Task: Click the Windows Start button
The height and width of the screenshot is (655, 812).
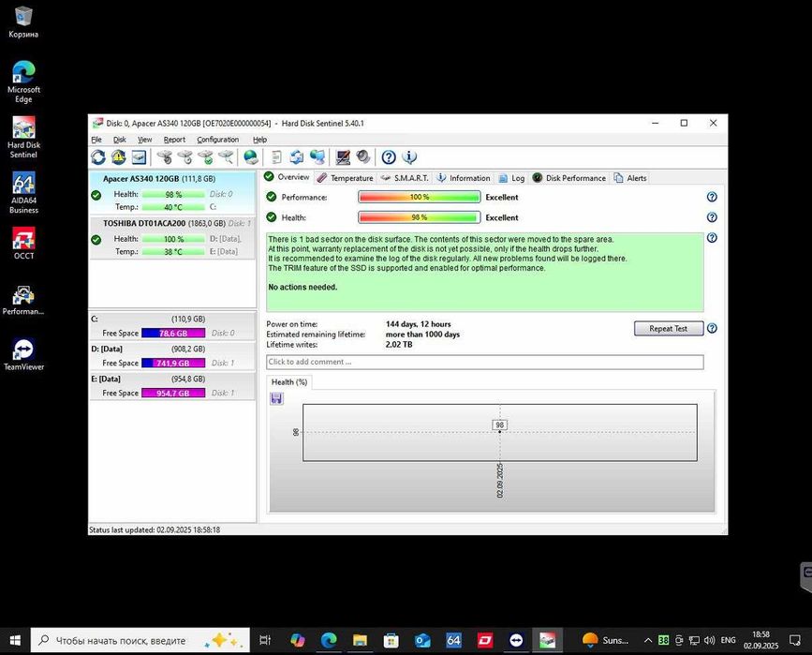Action: tap(15, 641)
